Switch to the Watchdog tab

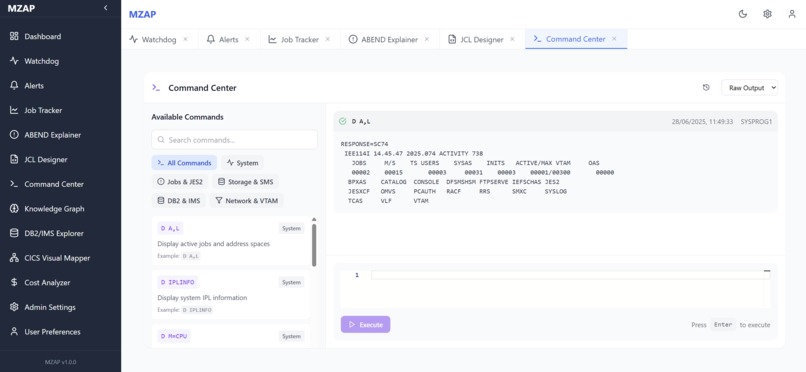pos(159,40)
